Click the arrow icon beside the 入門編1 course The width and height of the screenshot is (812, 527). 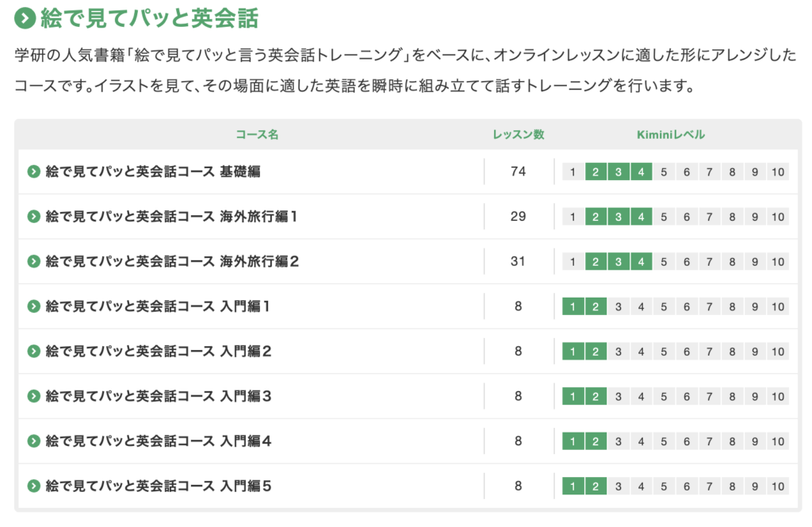[x=33, y=306]
